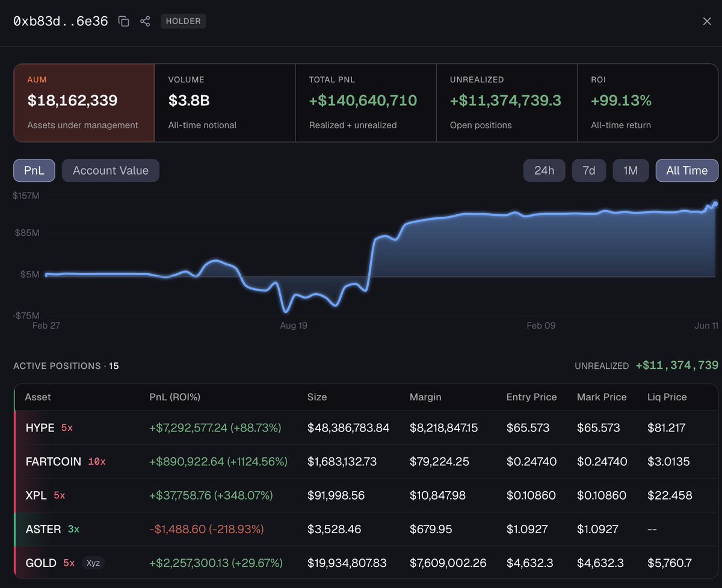Click the chart's latest data point marker
This screenshot has width=722, height=588.
click(x=715, y=204)
